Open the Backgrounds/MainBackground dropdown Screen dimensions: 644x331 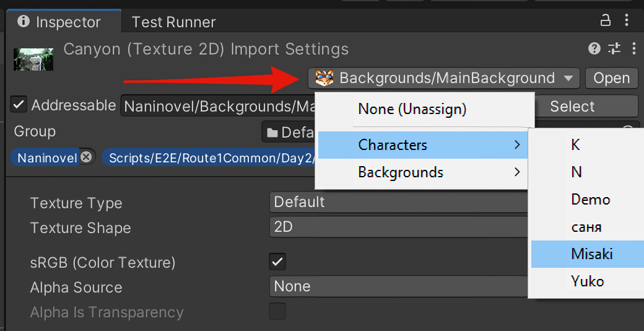(443, 78)
